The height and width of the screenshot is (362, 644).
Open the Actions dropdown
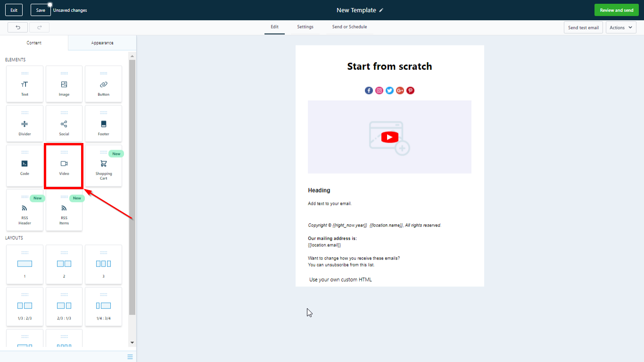[x=620, y=28]
